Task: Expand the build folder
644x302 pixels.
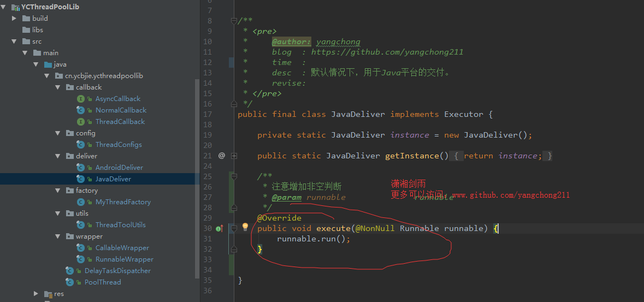Action: tap(14, 19)
